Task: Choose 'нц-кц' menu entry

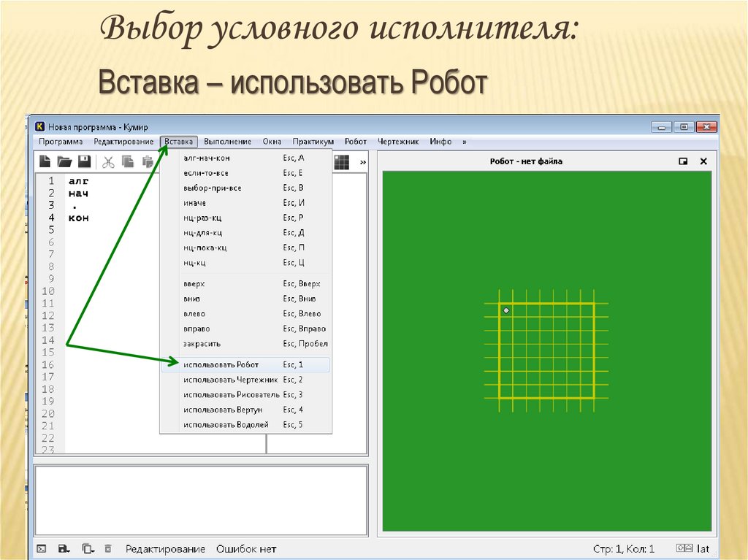Action: [245, 262]
